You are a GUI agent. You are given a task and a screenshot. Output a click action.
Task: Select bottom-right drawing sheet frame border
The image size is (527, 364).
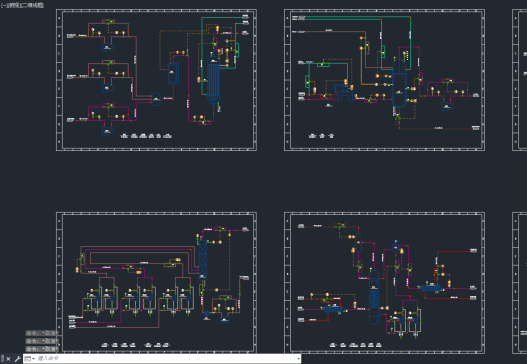pos(384,213)
